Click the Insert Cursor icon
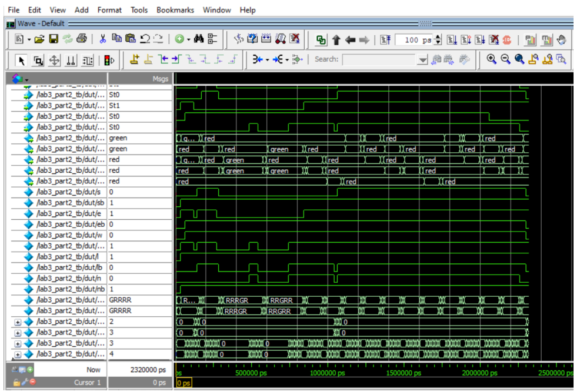Screen dimensions: 580x392 pyautogui.click(x=135, y=59)
